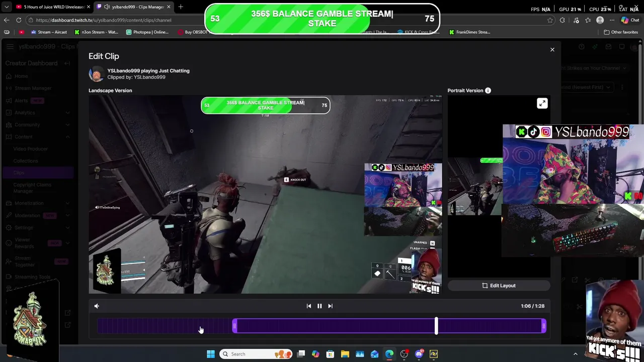Open the n3on Stream bookmark
This screenshot has height=362, width=644.
(x=96, y=32)
